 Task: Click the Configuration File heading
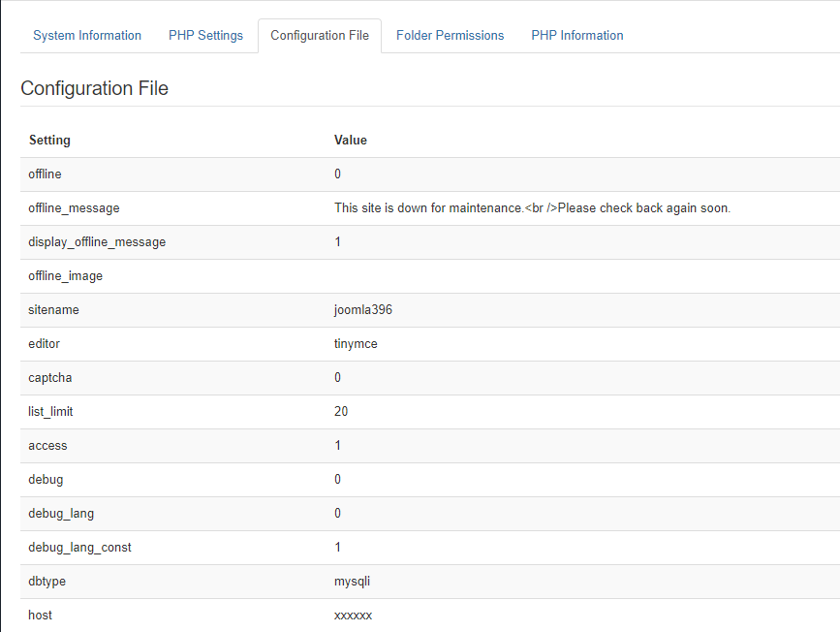tap(94, 88)
